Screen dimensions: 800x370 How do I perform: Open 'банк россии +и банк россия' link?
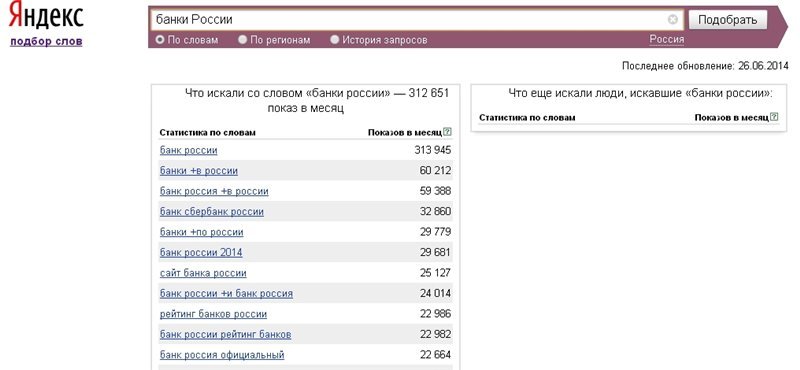tap(226, 293)
